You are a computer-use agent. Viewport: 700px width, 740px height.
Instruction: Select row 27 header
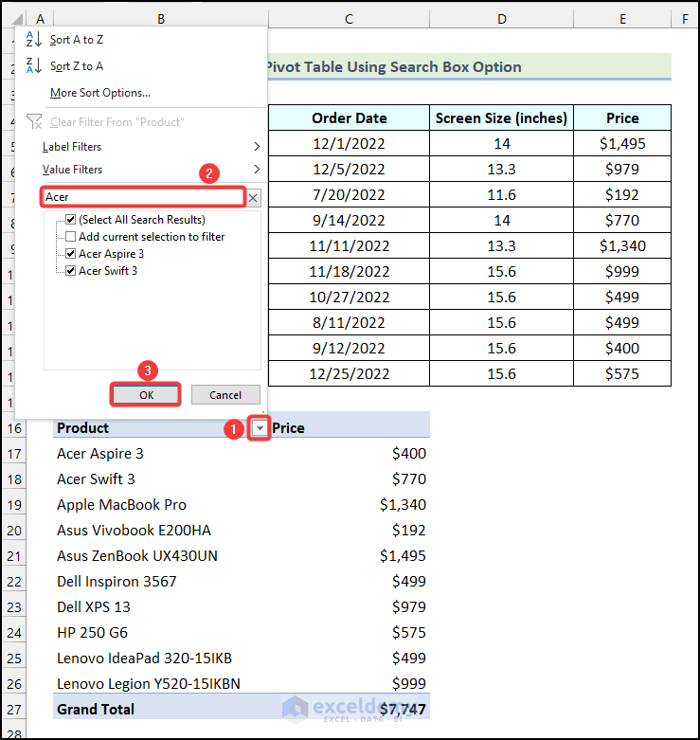14,710
